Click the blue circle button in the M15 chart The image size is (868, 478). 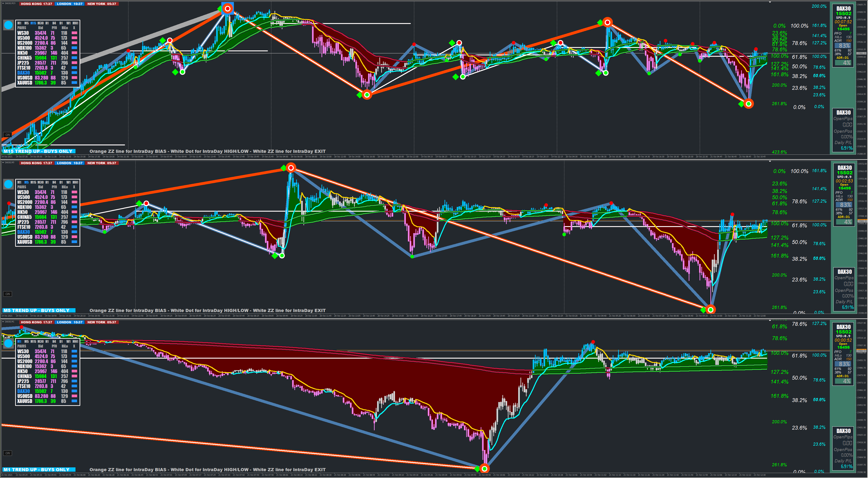[8, 25]
